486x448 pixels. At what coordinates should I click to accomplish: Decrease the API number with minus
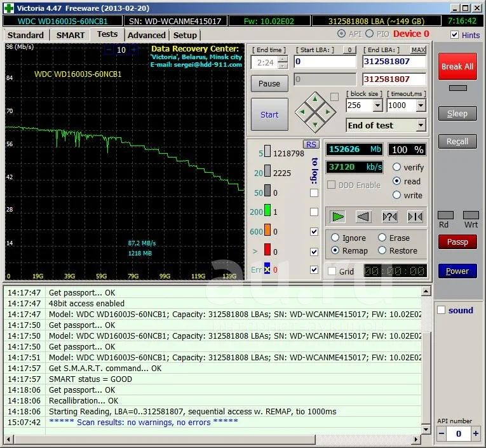point(442,433)
